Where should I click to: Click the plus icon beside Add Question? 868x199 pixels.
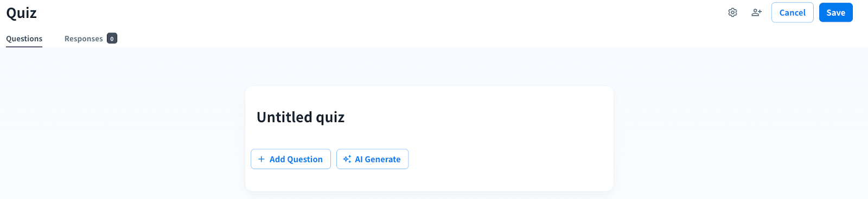point(261,159)
